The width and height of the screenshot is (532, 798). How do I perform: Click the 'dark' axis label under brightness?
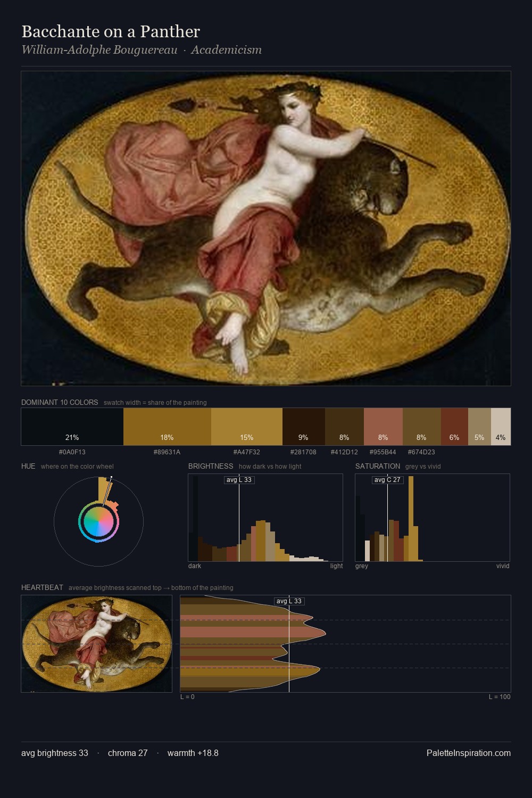click(195, 566)
